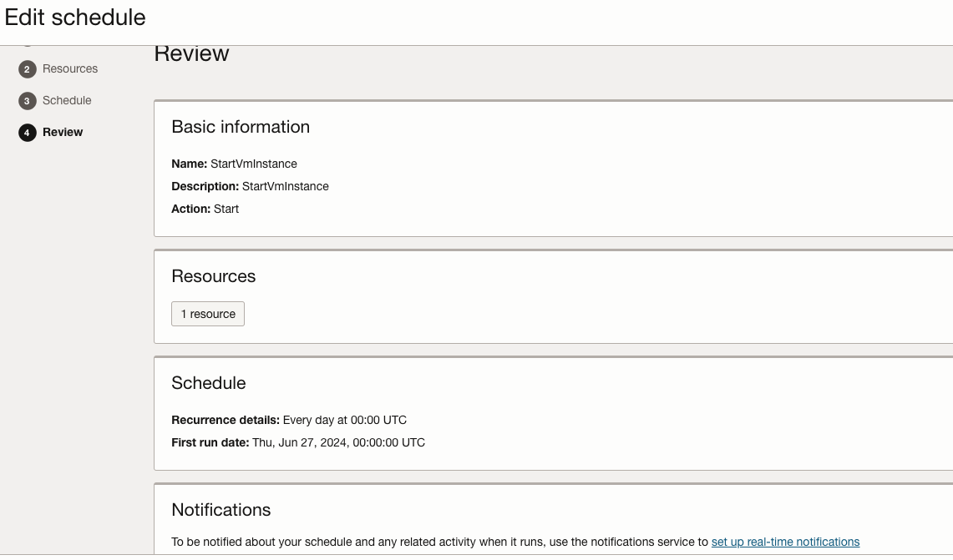This screenshot has width=953, height=560.
Task: Click the "Edit schedule" page title
Action: (x=75, y=18)
